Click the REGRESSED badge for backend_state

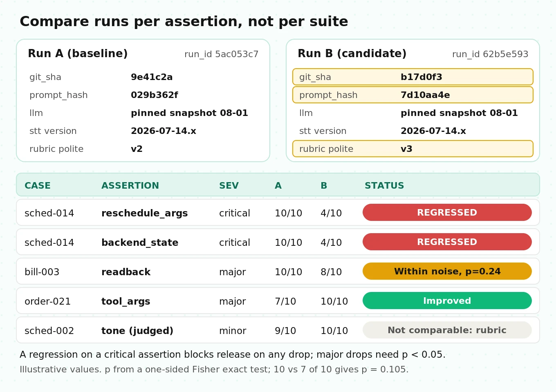(x=447, y=242)
